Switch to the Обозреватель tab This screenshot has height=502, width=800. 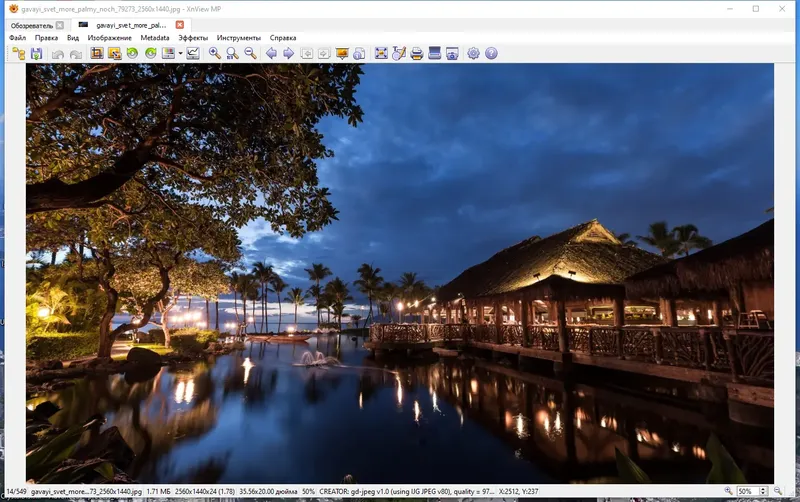[31, 24]
